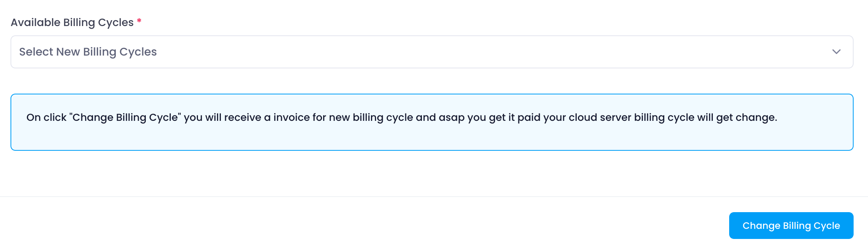Submit the billing cycle change
Screen dimensions: 868x251
791,225
